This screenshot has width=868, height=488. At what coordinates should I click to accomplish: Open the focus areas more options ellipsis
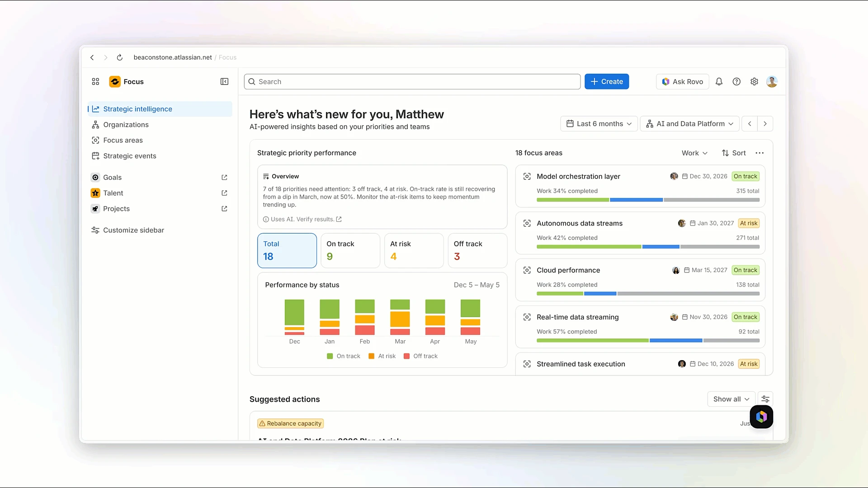point(759,153)
